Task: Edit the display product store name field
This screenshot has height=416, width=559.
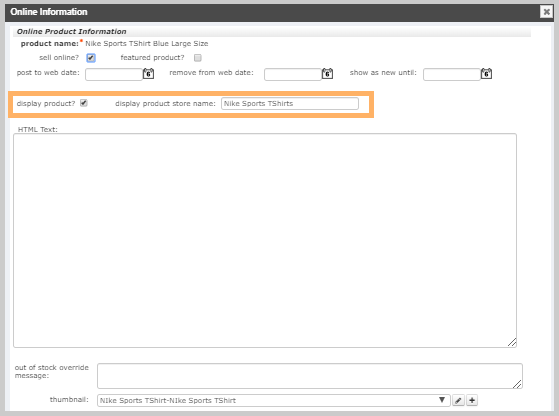Action: pos(290,103)
